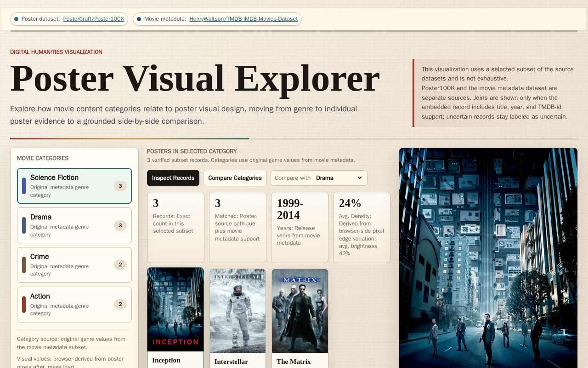Click the Action count badge 2

coord(120,305)
